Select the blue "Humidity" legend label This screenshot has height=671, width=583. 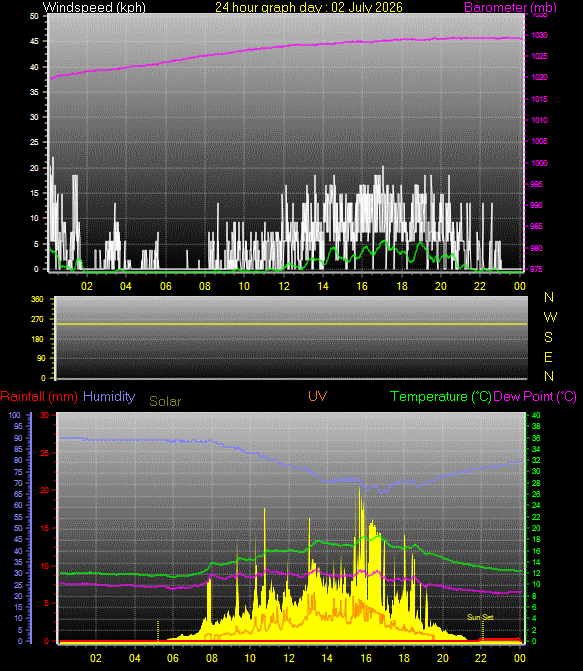click(x=109, y=396)
